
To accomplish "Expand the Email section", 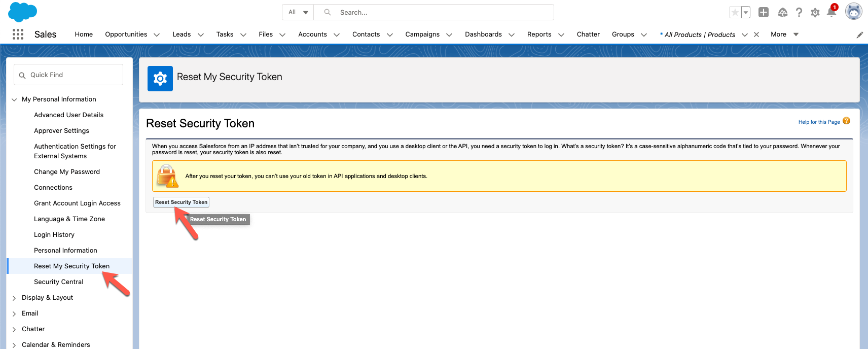I will [x=14, y=314].
